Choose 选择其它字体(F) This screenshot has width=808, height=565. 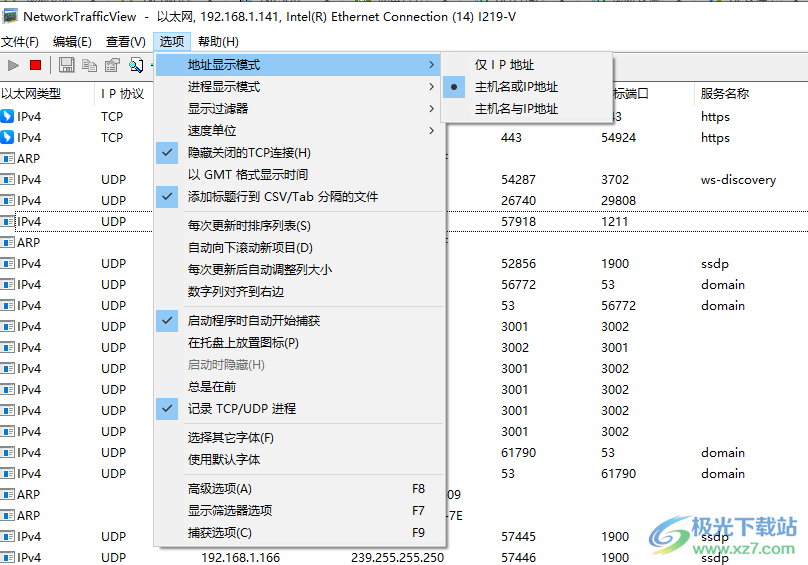click(300, 438)
